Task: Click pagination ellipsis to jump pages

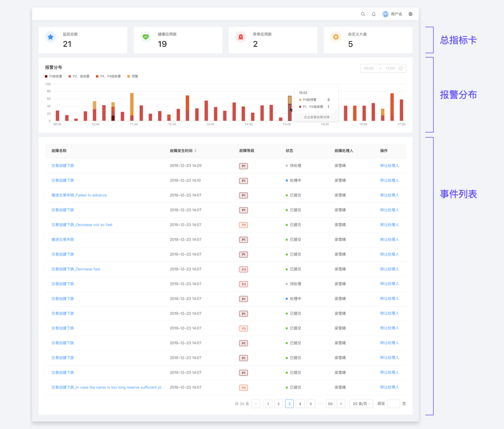Action: pyautogui.click(x=320, y=403)
